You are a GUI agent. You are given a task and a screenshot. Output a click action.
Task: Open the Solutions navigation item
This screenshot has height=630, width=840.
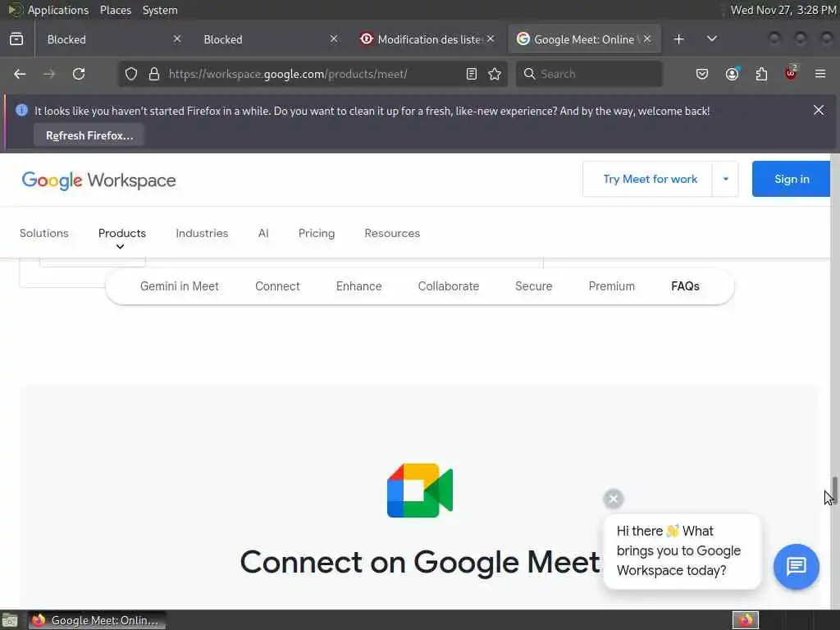(44, 233)
